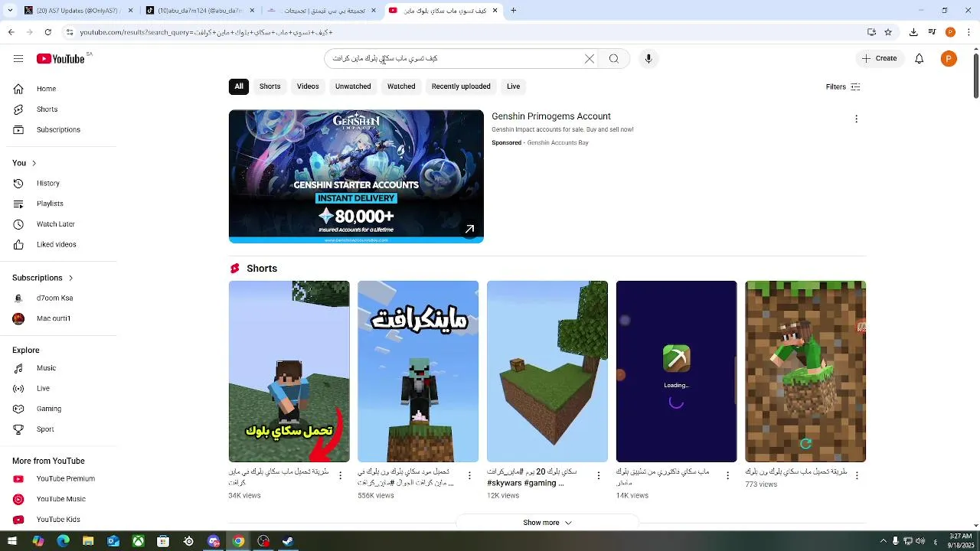The width and height of the screenshot is (980, 551).
Task: Select the All filter chip
Action: 239,86
